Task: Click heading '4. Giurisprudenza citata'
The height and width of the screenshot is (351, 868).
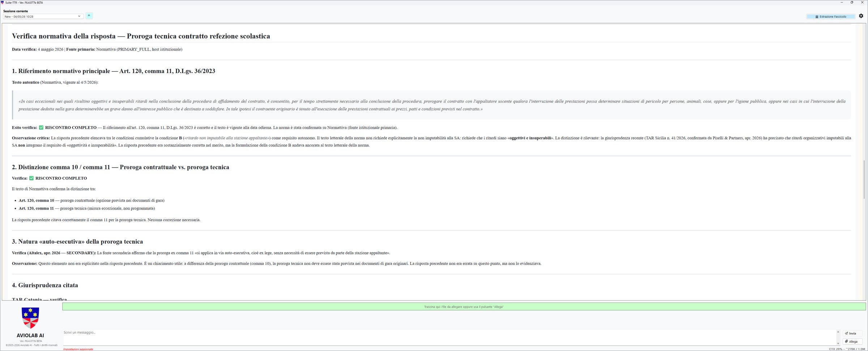Action: [45, 285]
